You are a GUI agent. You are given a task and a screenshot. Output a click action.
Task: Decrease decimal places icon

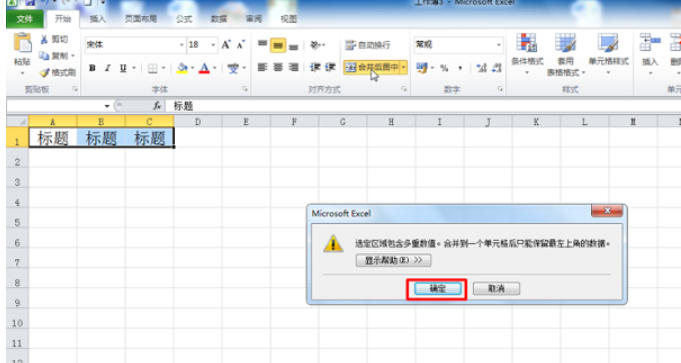tap(496, 67)
